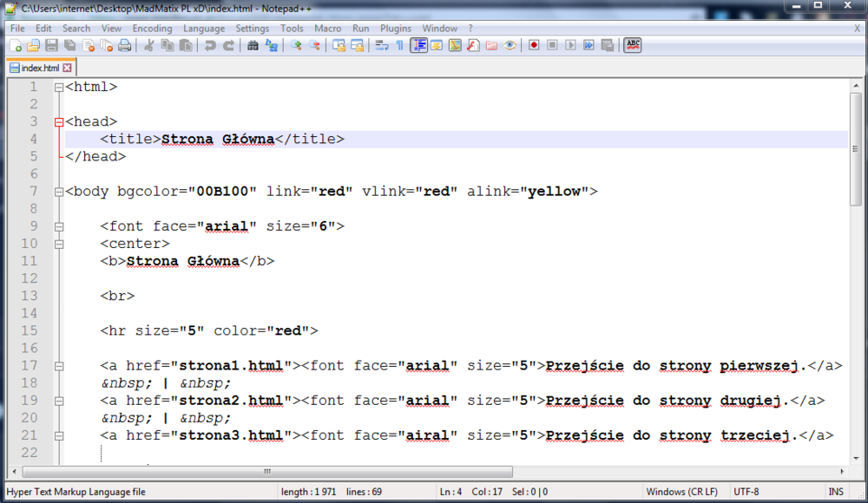Save the file using the Save icon
The width and height of the screenshot is (868, 503).
point(51,45)
